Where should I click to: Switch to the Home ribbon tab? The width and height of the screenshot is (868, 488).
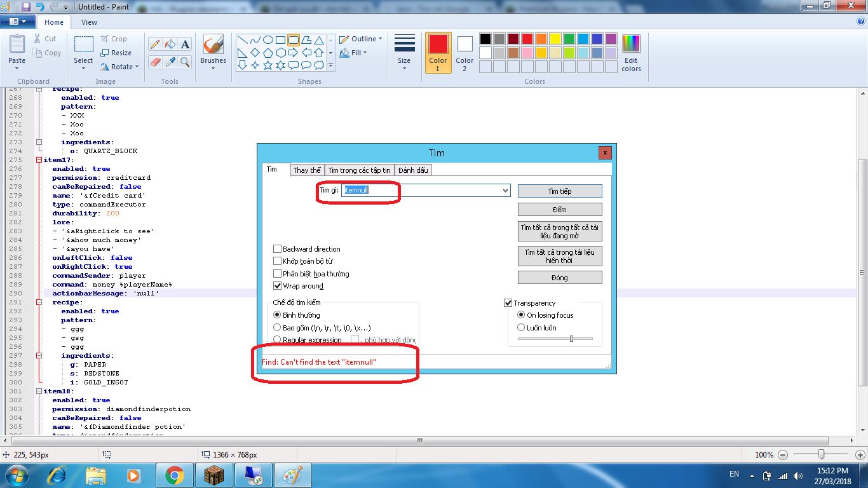[x=54, y=22]
